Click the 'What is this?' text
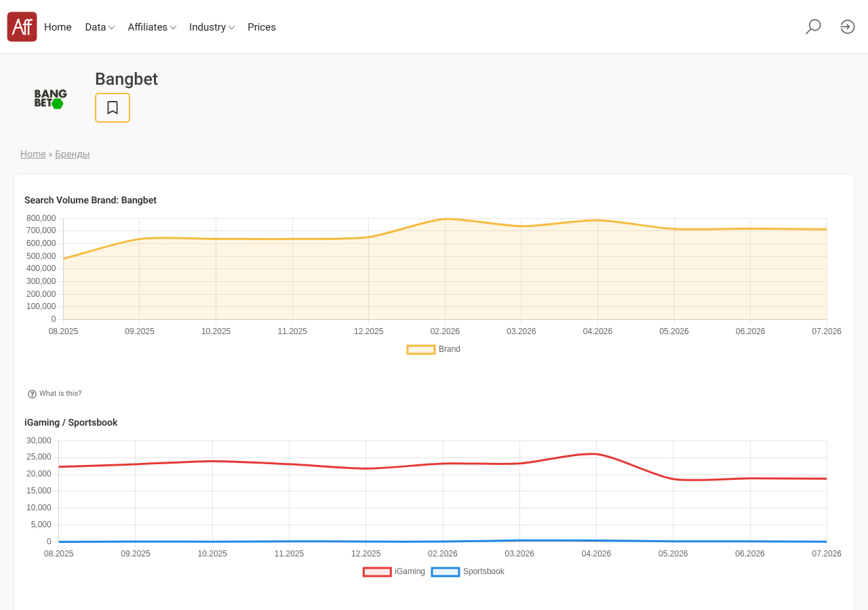 tap(60, 394)
